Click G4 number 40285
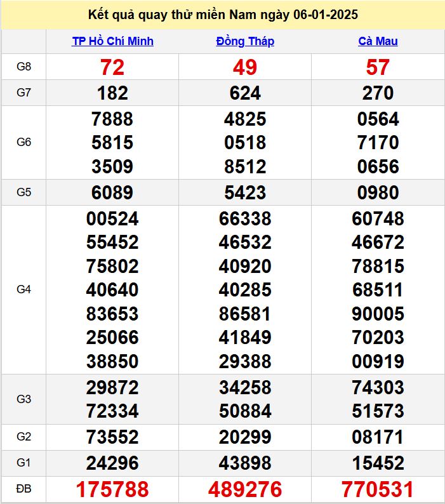The height and width of the screenshot is (504, 445). coord(245,289)
